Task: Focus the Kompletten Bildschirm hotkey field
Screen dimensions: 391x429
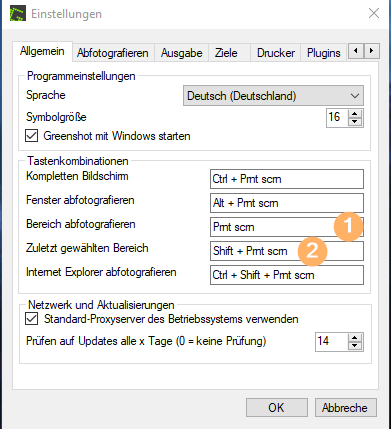Action: pos(287,179)
